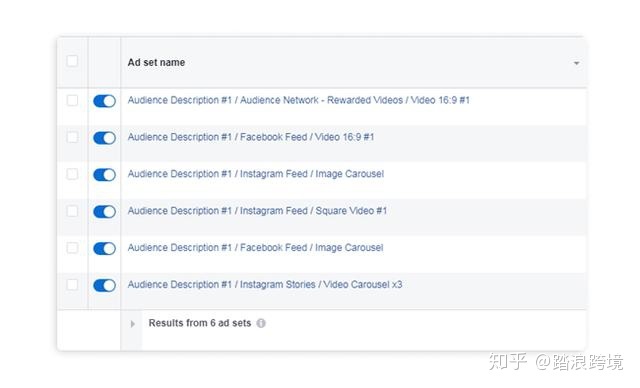Tick the select-all checkbox in the header
Viewport: 640px width, 388px height.
coord(72,61)
